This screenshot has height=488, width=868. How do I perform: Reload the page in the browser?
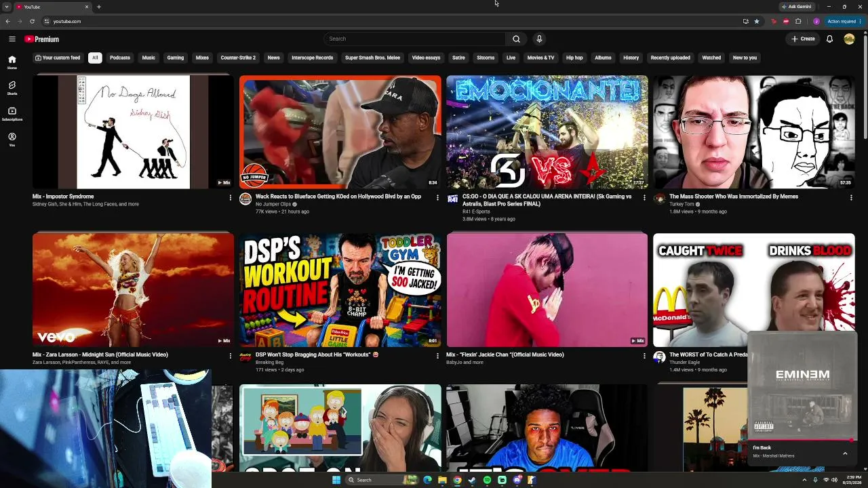click(32, 21)
